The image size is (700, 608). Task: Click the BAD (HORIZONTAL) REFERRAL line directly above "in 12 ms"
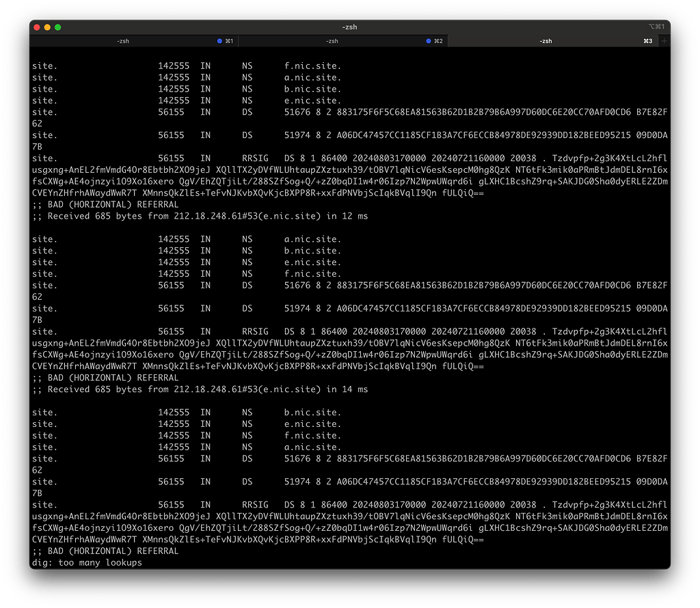point(105,204)
